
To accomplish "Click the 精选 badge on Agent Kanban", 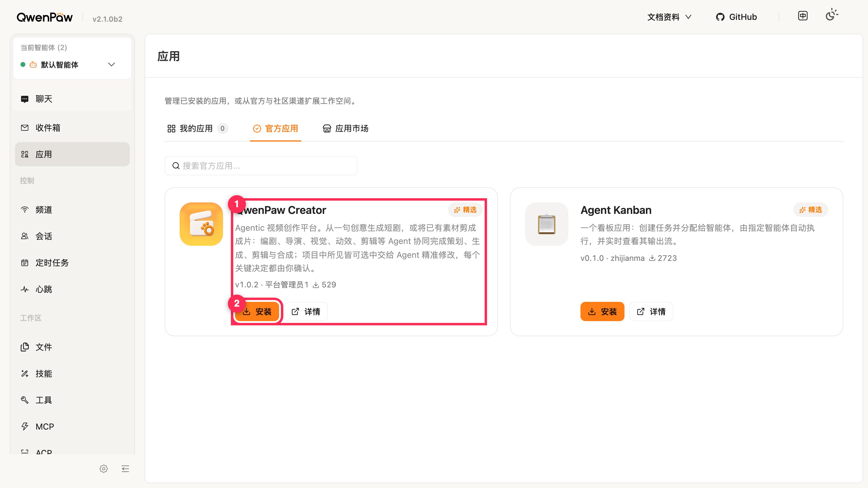I will click(x=810, y=210).
